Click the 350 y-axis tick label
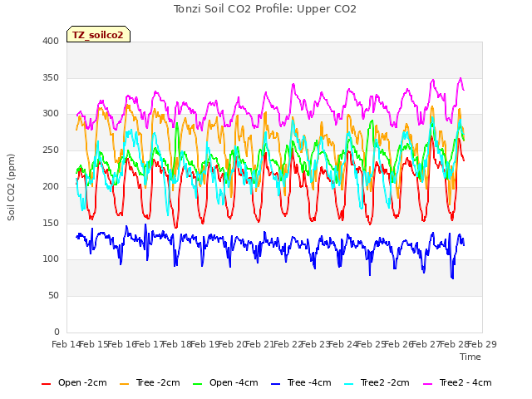The height and width of the screenshot is (399, 532). [x=51, y=77]
